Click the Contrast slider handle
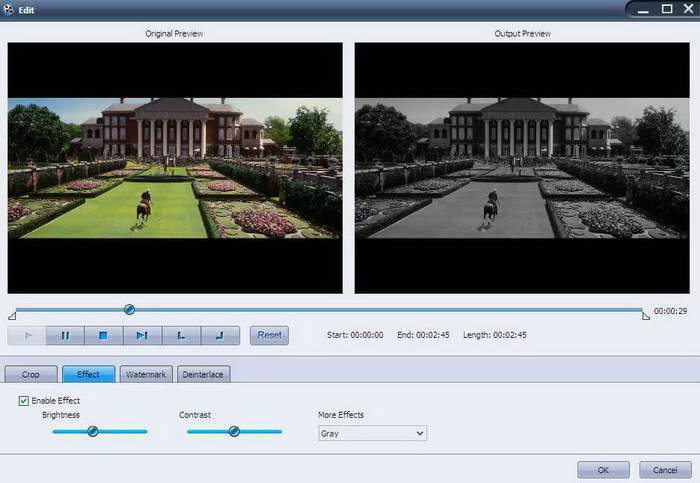Viewport: 700px width, 483px height. 234,431
